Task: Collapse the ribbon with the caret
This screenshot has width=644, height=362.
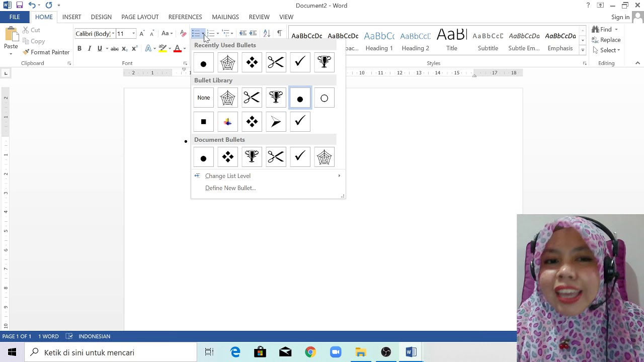Action: coord(637,63)
